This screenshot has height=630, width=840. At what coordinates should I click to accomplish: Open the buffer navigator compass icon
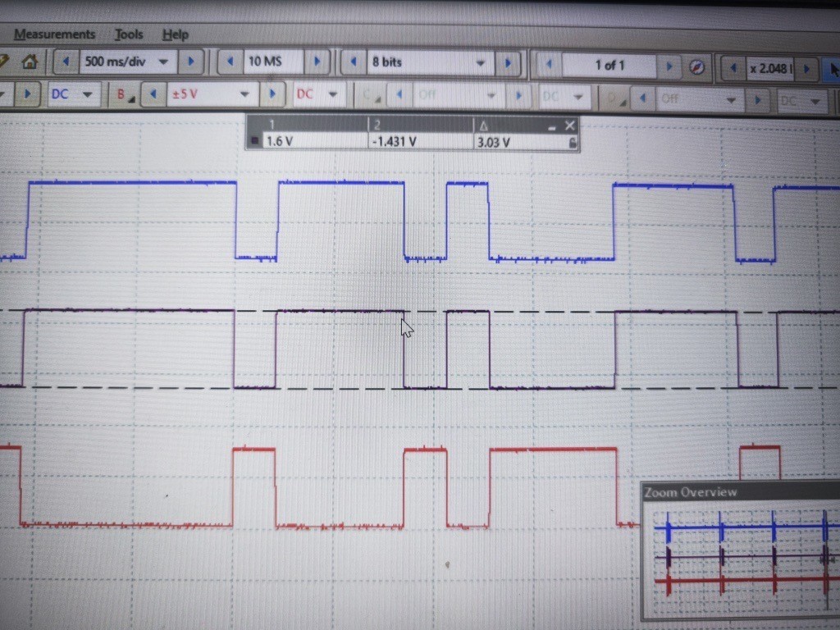pos(696,67)
